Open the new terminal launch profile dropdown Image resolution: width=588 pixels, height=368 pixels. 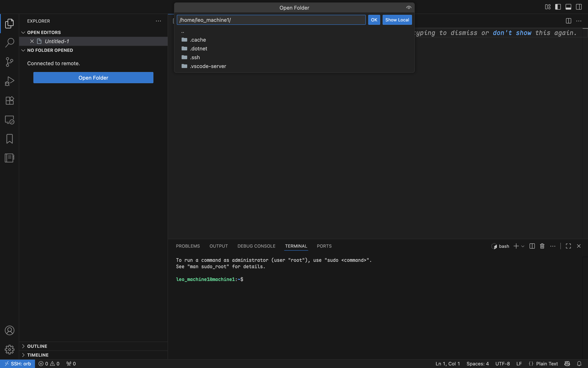click(x=523, y=246)
